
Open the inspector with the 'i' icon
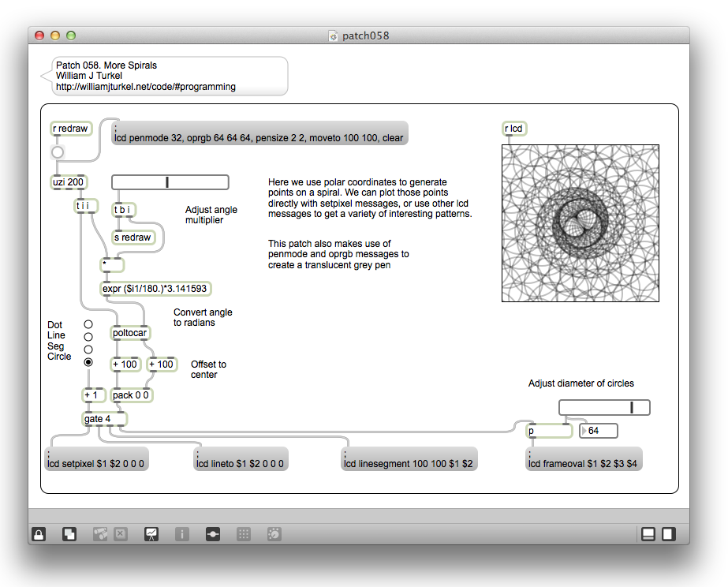[x=181, y=534]
